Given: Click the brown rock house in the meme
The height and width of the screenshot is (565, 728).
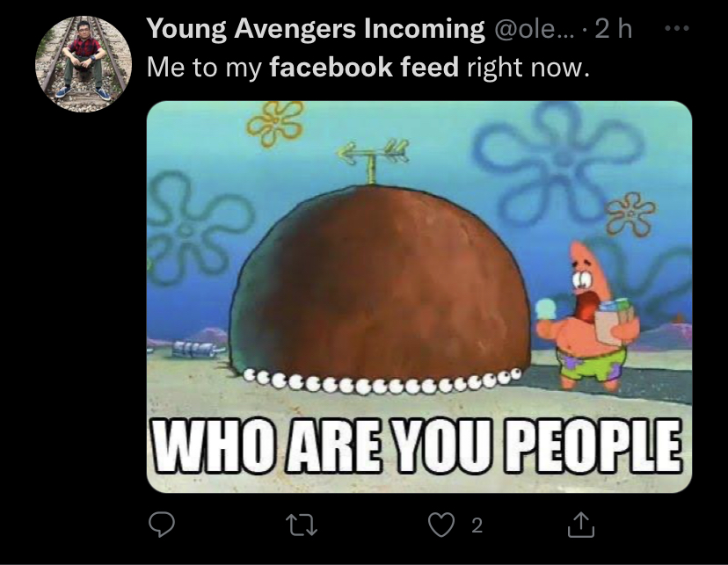Looking at the screenshot, I should [x=378, y=281].
